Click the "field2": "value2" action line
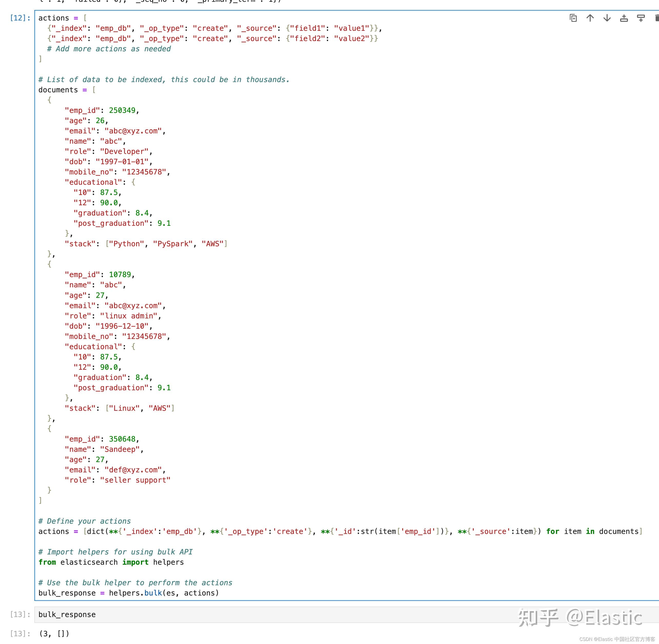The width and height of the screenshot is (659, 644). [x=213, y=38]
